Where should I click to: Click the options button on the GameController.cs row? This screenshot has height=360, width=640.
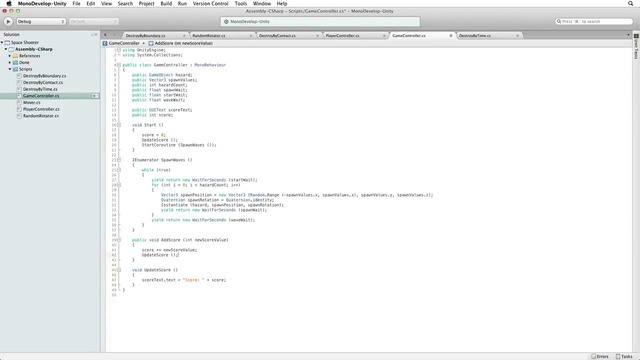(x=95, y=96)
